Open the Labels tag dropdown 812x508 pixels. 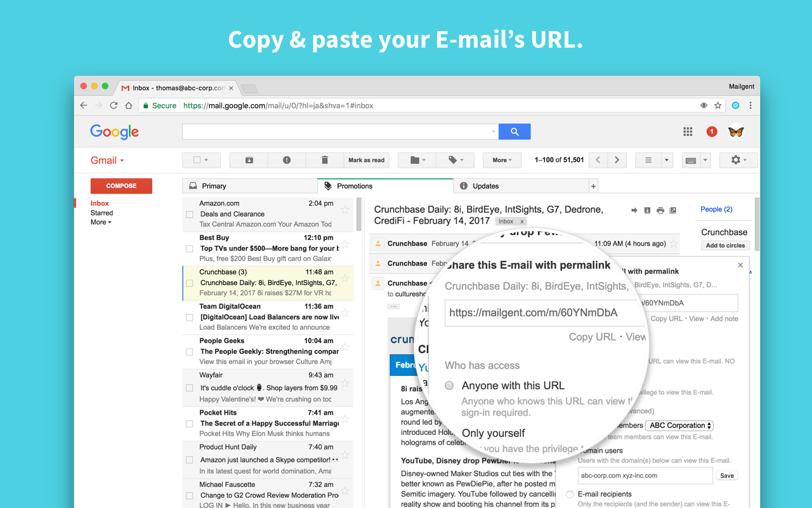coord(455,160)
